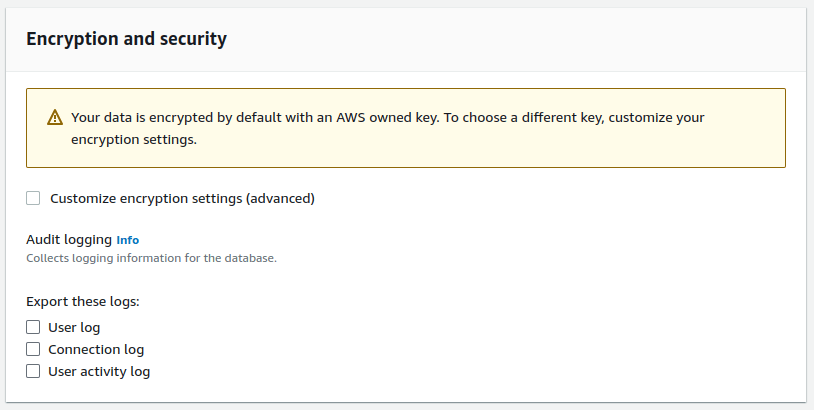Click the 'User activity log' label text
Viewport: 814px width, 410px height.
[99, 371]
